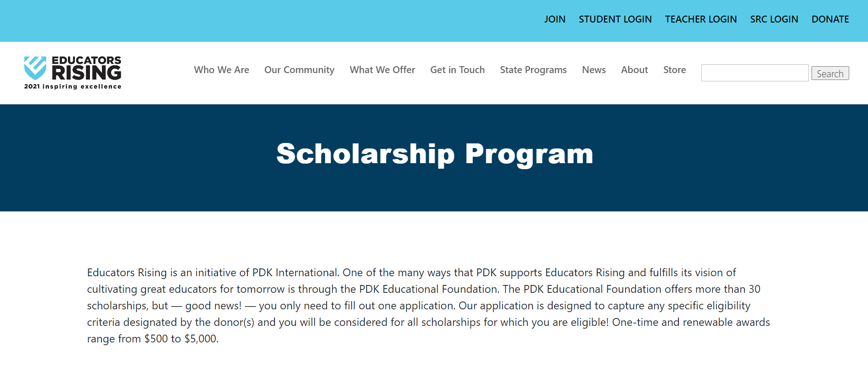Screen dimensions: 868x370
Task: Click the JOIN link in top bar
Action: point(554,19)
